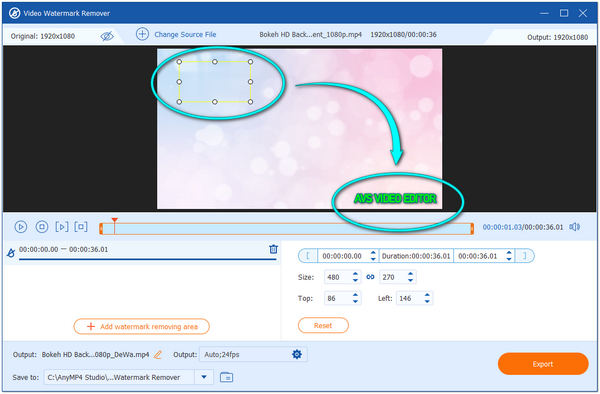The width and height of the screenshot is (600, 394).
Task: Toggle the original preview eye icon
Action: coord(107,36)
